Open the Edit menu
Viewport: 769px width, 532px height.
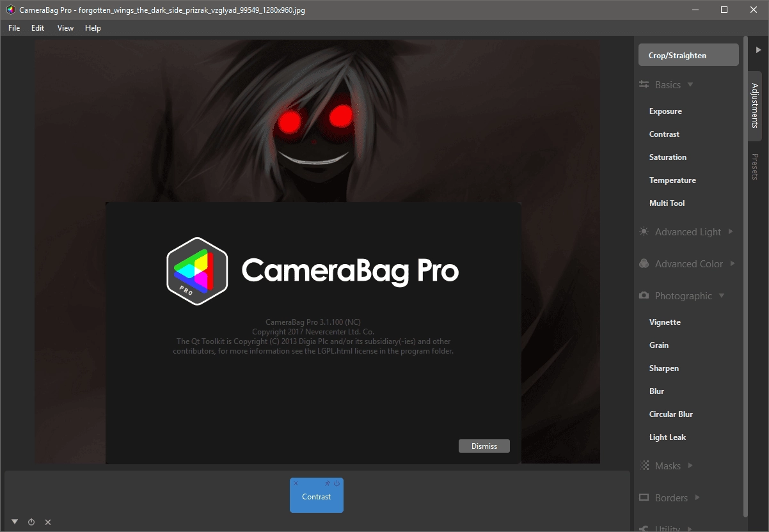click(x=38, y=28)
